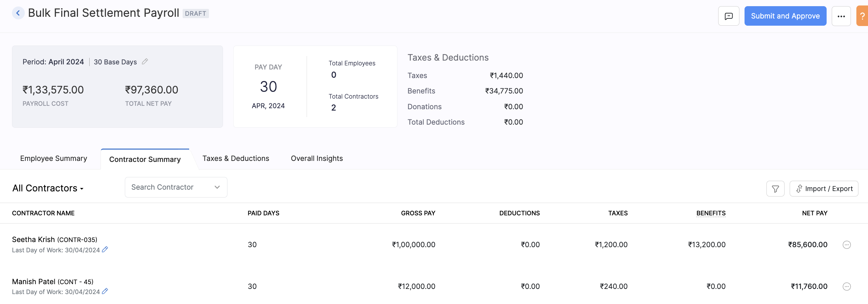
Task: Open the Overall Insights tab
Action: [x=317, y=159]
